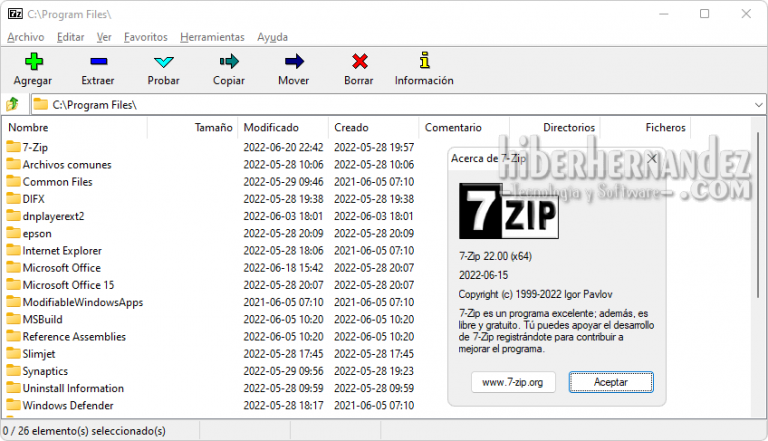Click the file list vertical scrollbar
Screen dimensions: 768x441
tap(758, 220)
